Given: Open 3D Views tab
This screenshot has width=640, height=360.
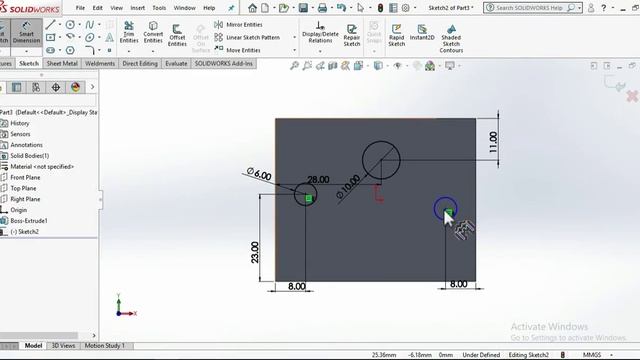Looking at the screenshot, I should [x=63, y=345].
